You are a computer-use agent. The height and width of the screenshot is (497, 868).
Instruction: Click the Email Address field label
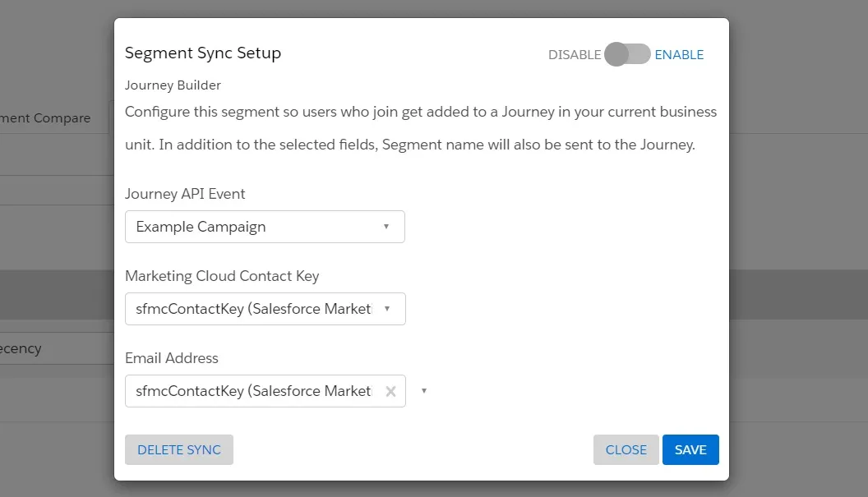[x=172, y=358]
